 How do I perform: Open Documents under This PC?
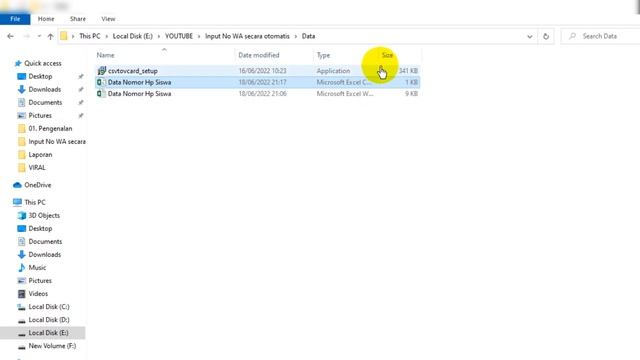[45, 241]
